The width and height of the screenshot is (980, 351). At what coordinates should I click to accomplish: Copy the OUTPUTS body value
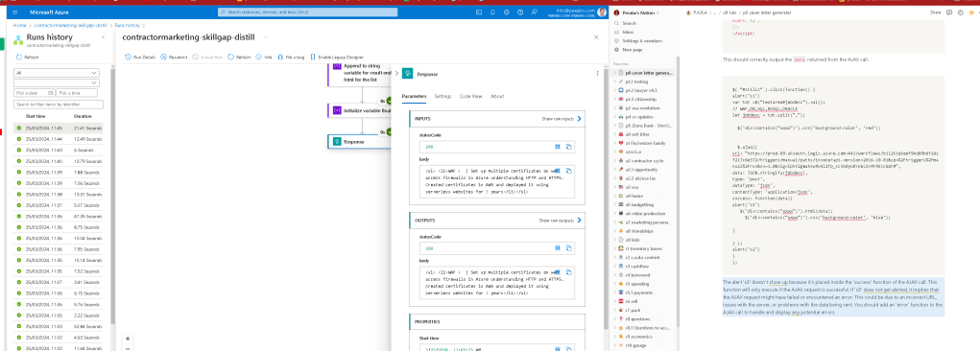click(569, 272)
